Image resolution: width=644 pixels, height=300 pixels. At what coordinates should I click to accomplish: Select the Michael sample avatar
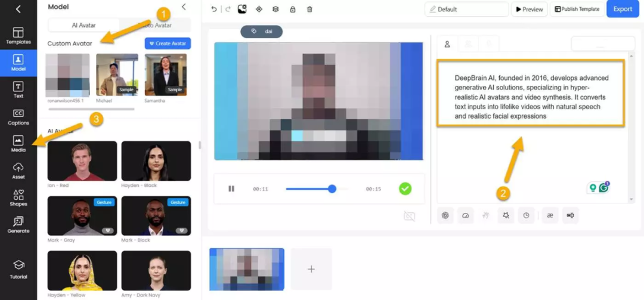[x=117, y=75]
